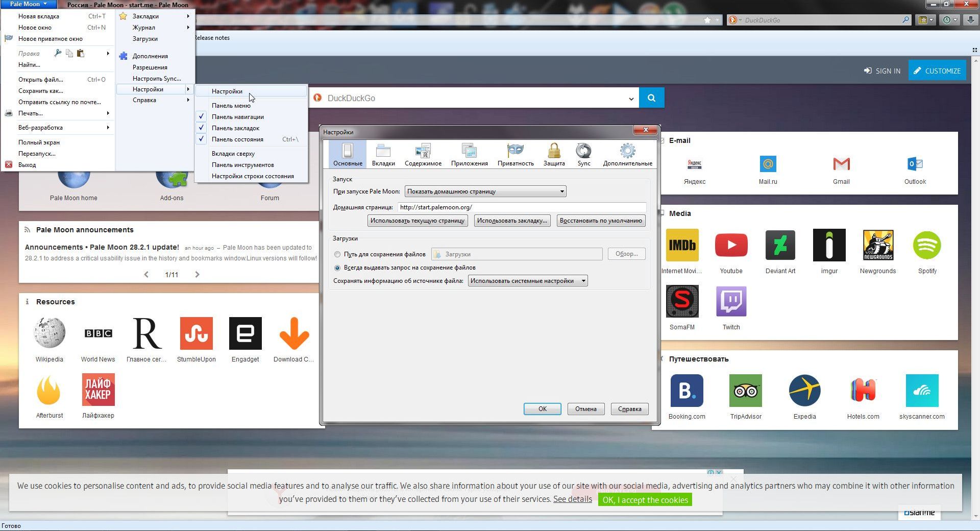Select Новое приватное окно
Screen dimensions: 980x531
coord(58,39)
